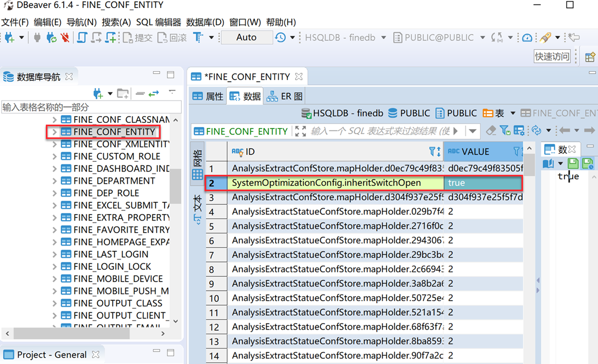Expand the FINE_CONF_CLASSNAM tree node
This screenshot has width=598, height=364.
[55, 120]
